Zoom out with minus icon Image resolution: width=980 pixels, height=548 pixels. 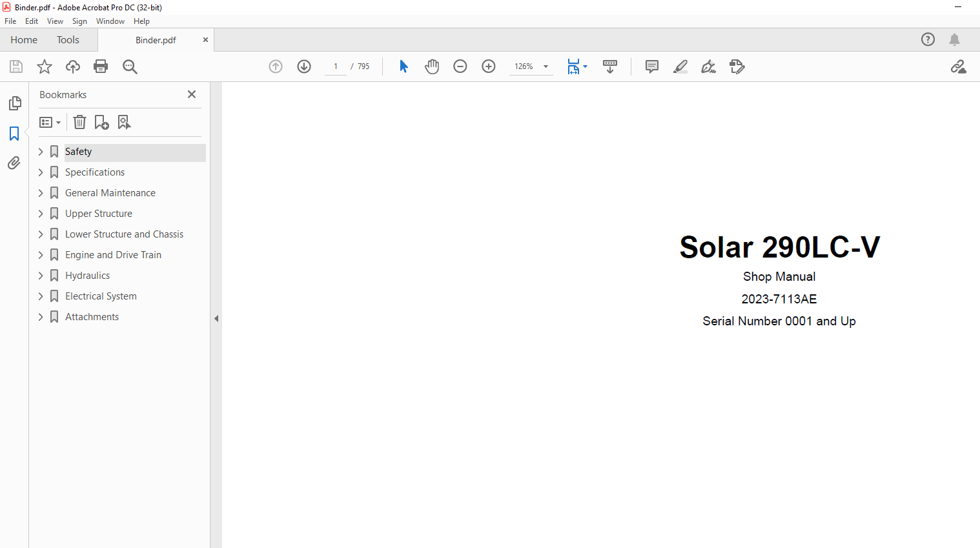click(460, 66)
